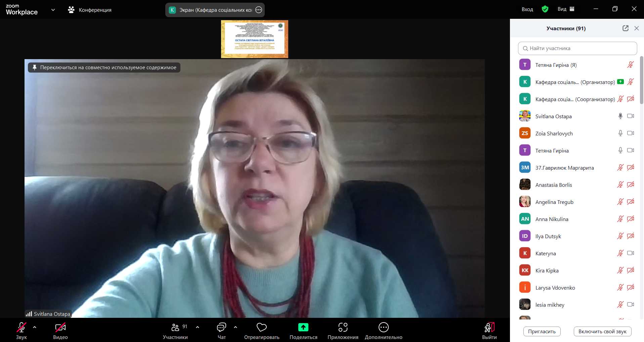Open the Приложения apps button
The height and width of the screenshot is (342, 644).
coord(343,331)
